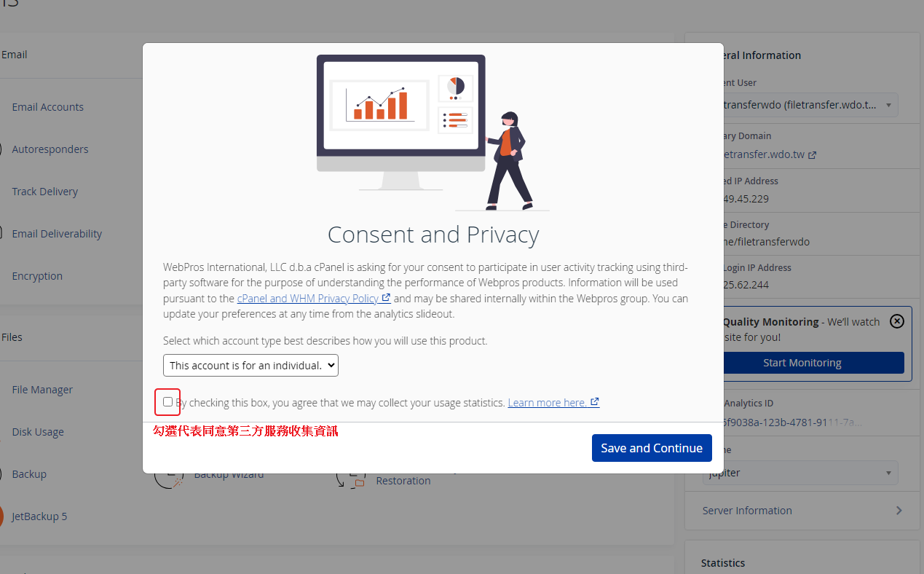Open Email Deliverability
924x574 pixels.
coord(57,234)
